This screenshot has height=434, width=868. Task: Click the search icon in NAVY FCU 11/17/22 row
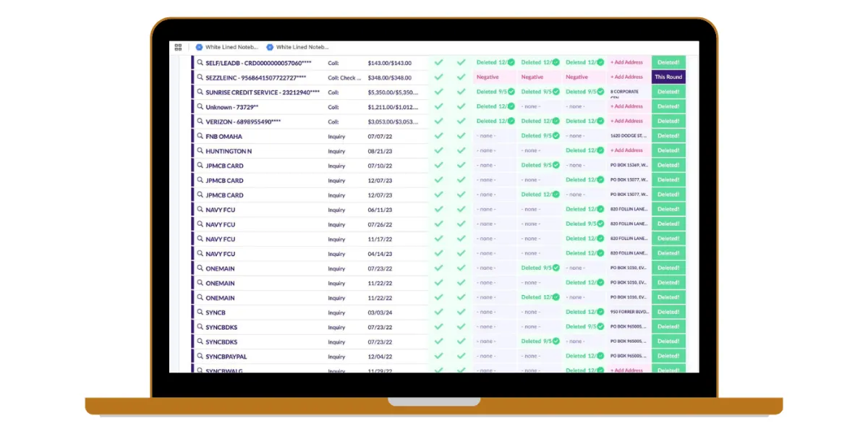click(200, 239)
